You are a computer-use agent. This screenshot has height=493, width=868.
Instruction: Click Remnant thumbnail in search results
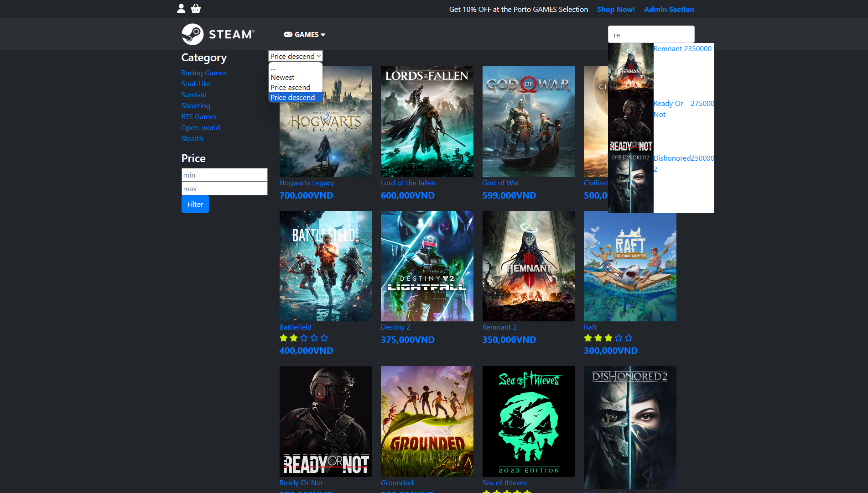tap(630, 70)
